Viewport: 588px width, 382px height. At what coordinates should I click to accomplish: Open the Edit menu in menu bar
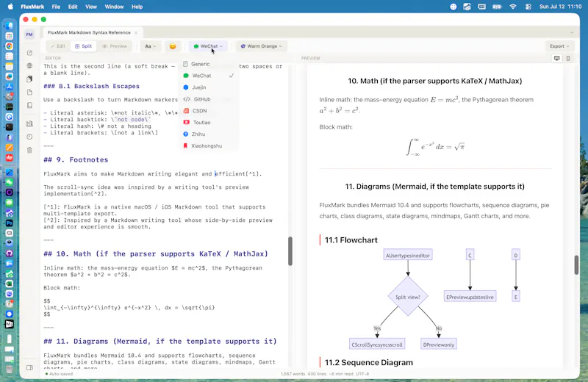click(73, 7)
